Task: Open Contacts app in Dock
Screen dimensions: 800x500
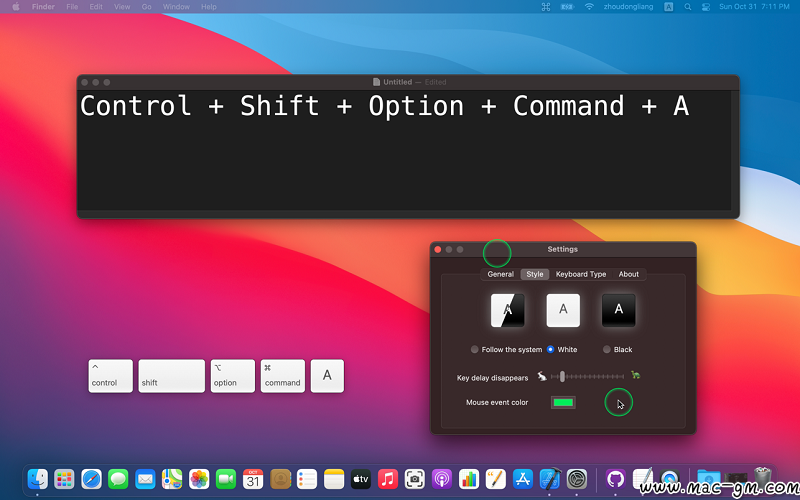Action: tap(280, 479)
